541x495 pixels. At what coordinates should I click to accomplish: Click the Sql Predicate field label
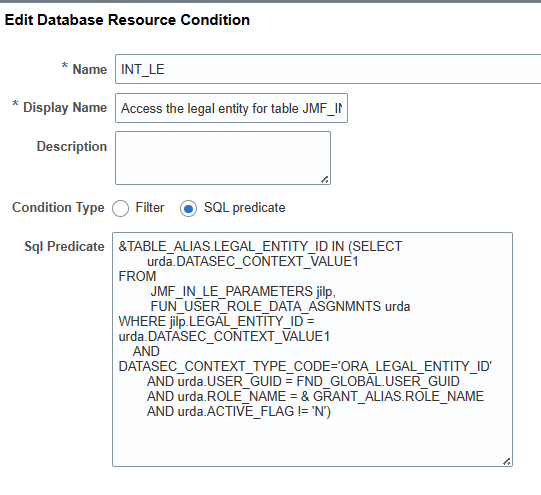coord(64,246)
